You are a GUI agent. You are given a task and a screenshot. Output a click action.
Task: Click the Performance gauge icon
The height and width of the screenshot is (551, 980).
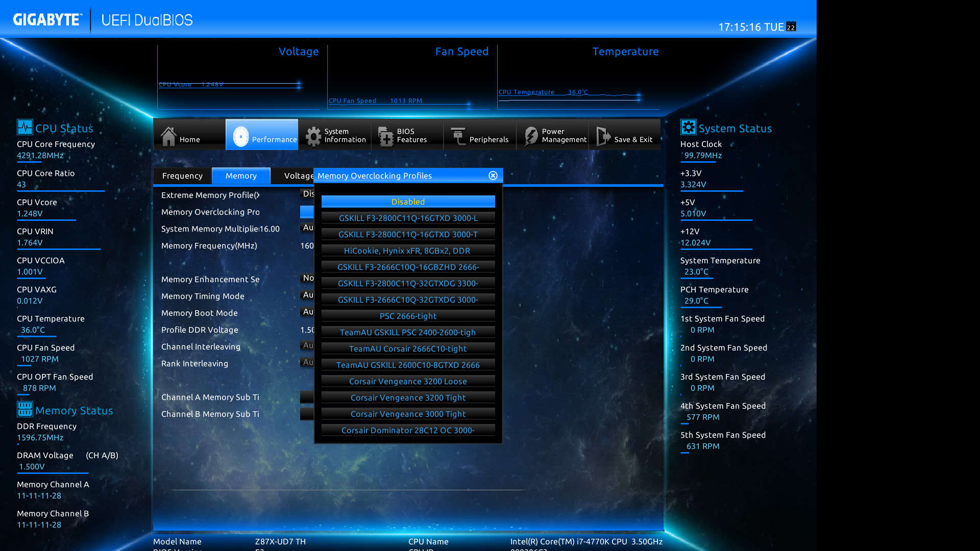point(240,136)
